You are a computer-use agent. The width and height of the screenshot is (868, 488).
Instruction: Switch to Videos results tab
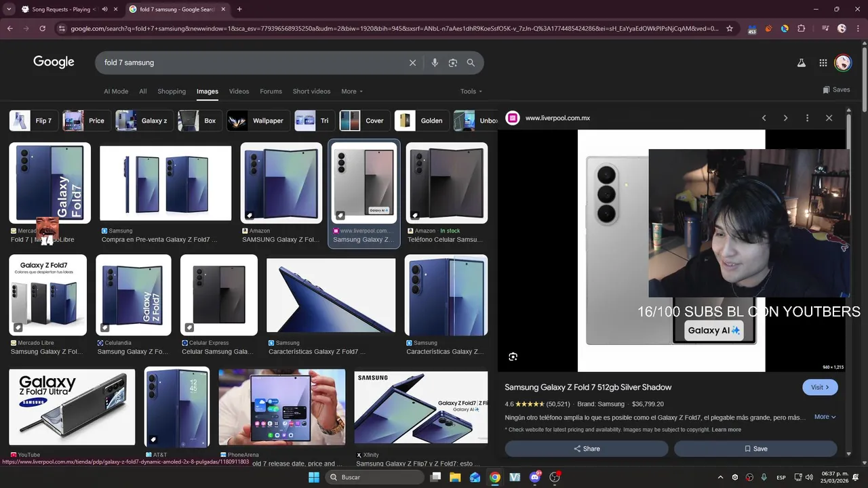(x=239, y=91)
